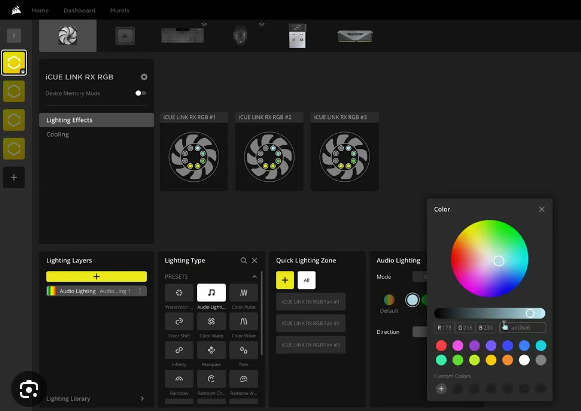Select the keyboard device in the top bar
The height and width of the screenshot is (411, 581).
coord(182,36)
